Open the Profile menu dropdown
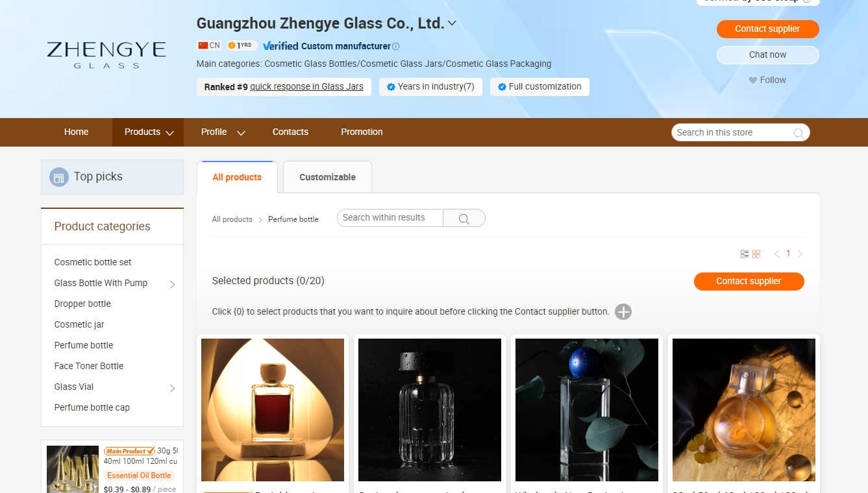 click(x=223, y=132)
